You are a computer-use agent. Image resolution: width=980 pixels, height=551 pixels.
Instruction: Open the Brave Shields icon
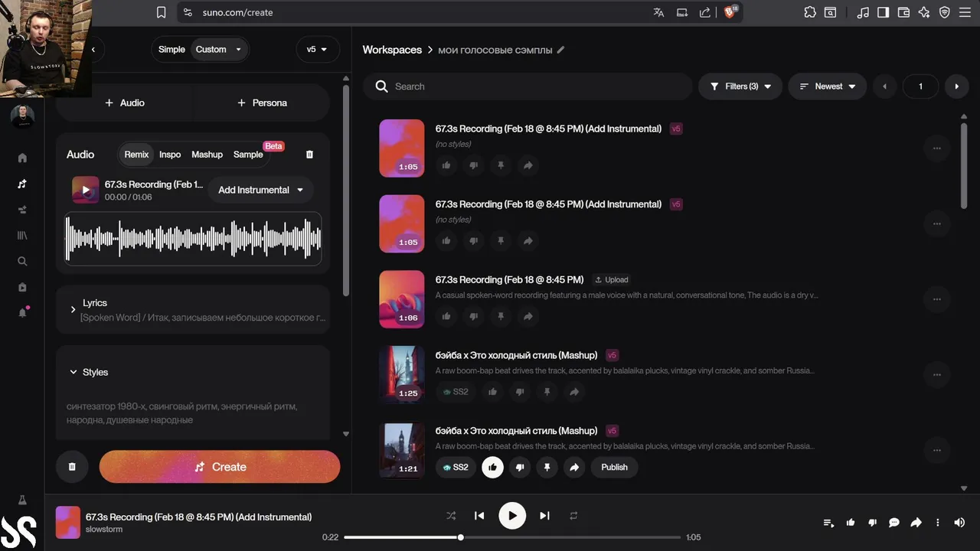[x=730, y=11]
